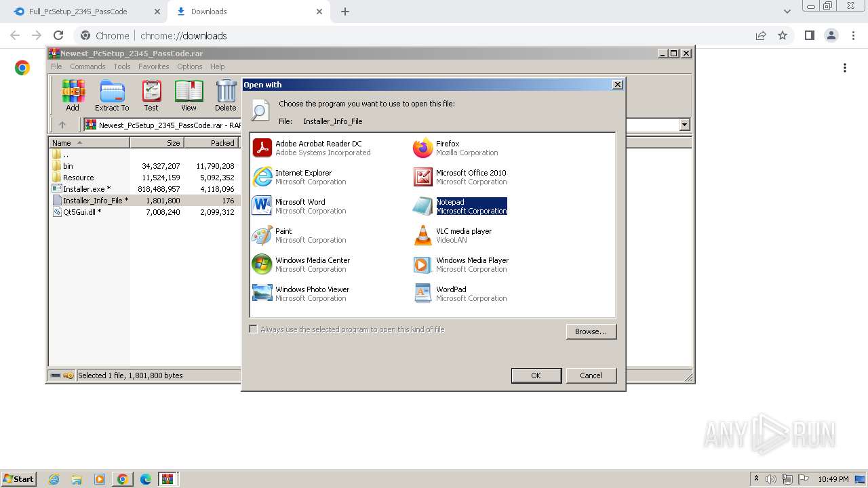
Task: Toggle Always use the selected program checkbox
Action: [254, 329]
